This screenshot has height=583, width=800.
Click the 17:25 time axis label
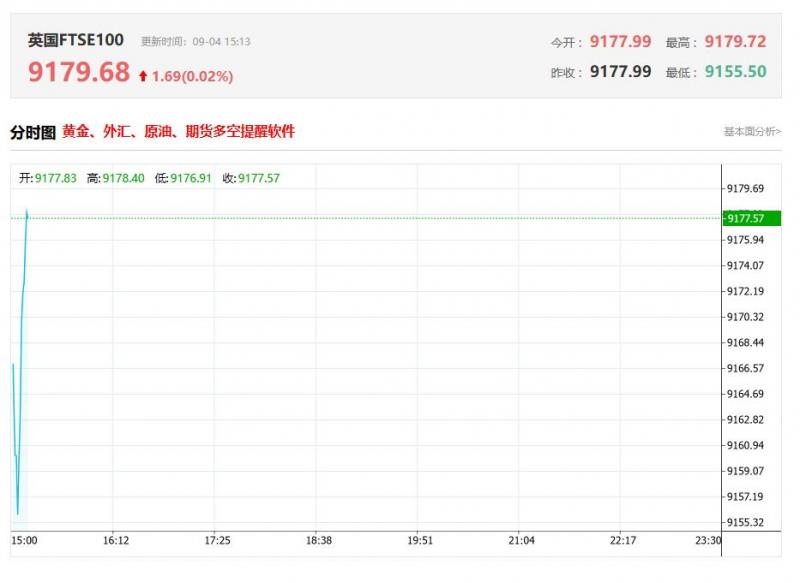click(217, 540)
